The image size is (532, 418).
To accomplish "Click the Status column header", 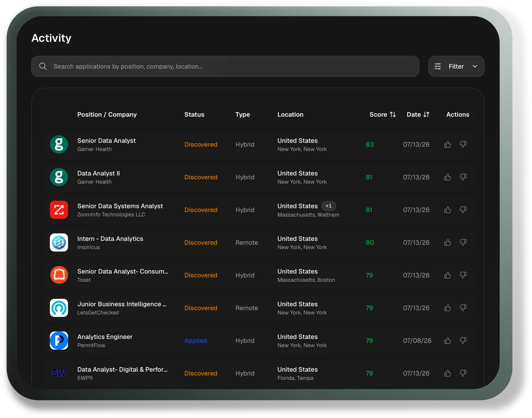I will [194, 114].
